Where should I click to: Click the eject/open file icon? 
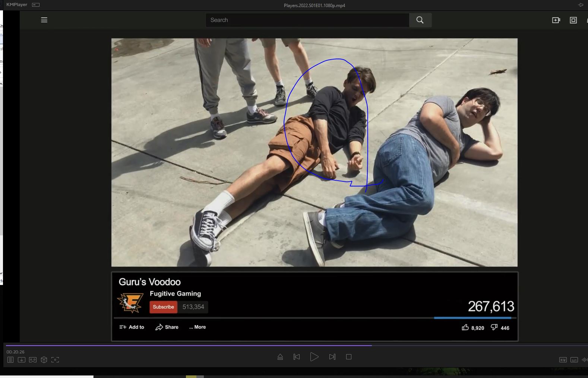coord(280,357)
